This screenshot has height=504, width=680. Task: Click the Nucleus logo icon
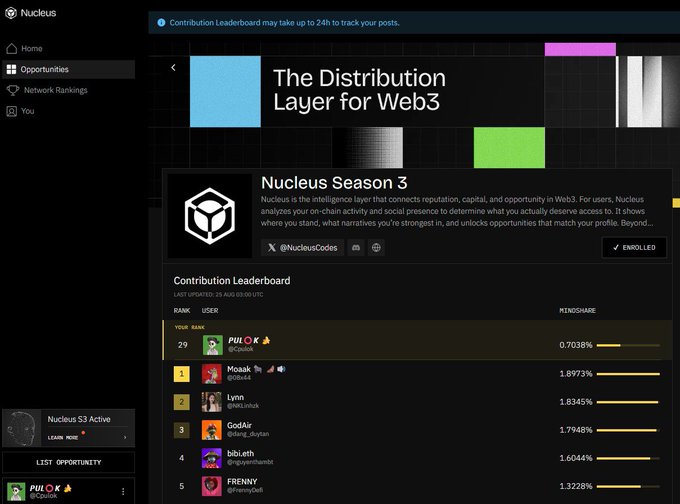11,13
